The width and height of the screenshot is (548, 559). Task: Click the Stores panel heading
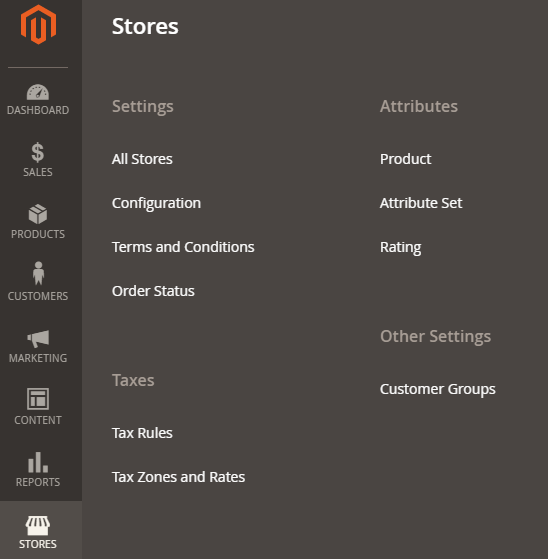coord(145,26)
